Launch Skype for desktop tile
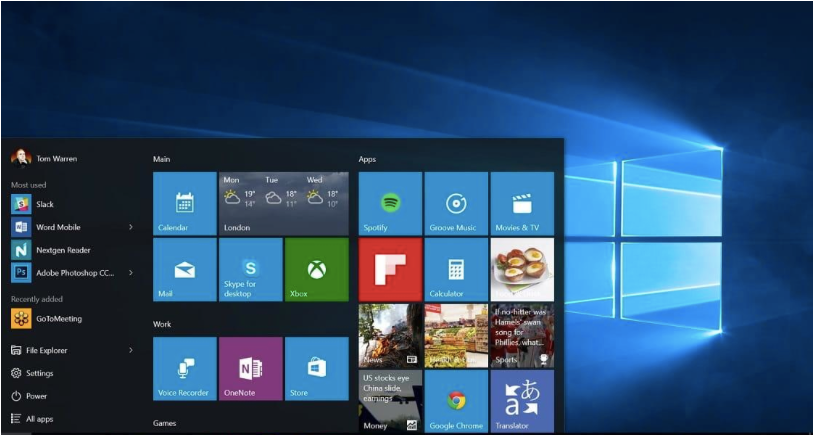The image size is (815, 435). (x=251, y=270)
